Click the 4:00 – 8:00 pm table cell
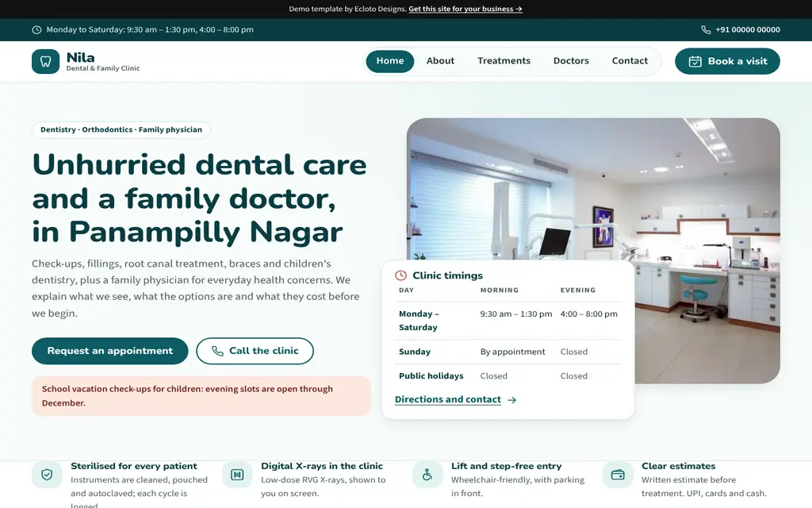The width and height of the screenshot is (812, 508). click(589, 314)
